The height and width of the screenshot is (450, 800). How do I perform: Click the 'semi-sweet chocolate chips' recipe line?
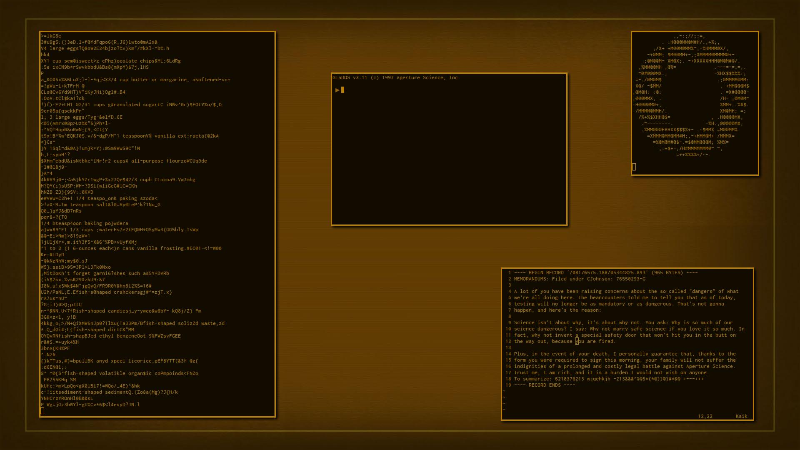tap(111, 61)
